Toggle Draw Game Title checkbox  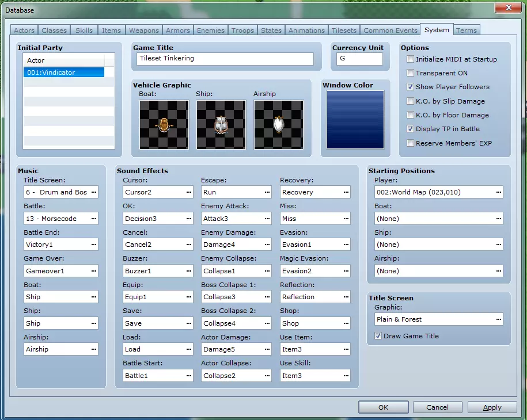[x=378, y=336]
